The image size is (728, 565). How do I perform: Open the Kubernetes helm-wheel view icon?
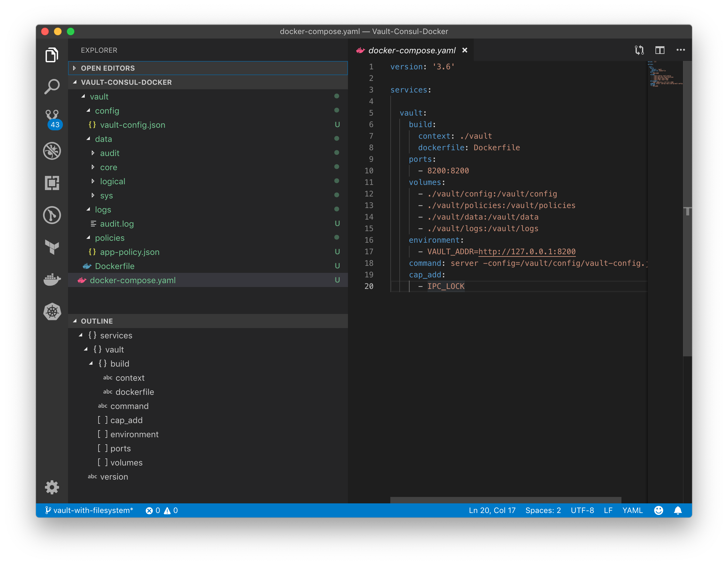(52, 312)
